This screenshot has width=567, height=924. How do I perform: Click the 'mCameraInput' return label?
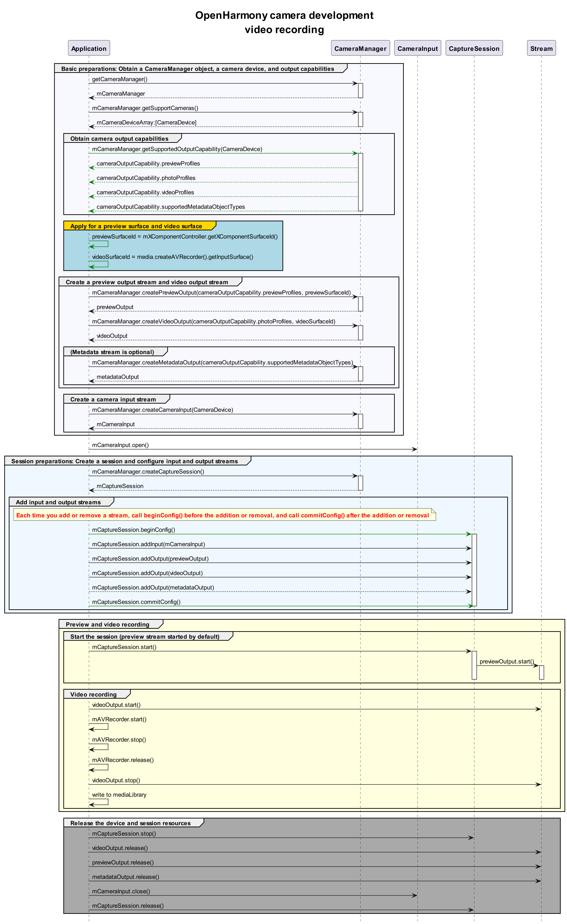pyautogui.click(x=115, y=424)
